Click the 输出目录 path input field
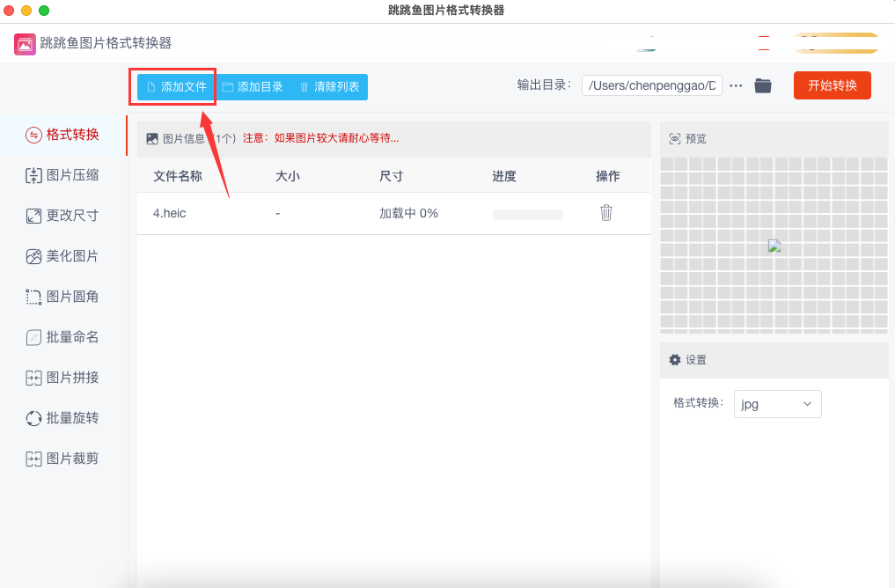895x588 pixels. (651, 85)
